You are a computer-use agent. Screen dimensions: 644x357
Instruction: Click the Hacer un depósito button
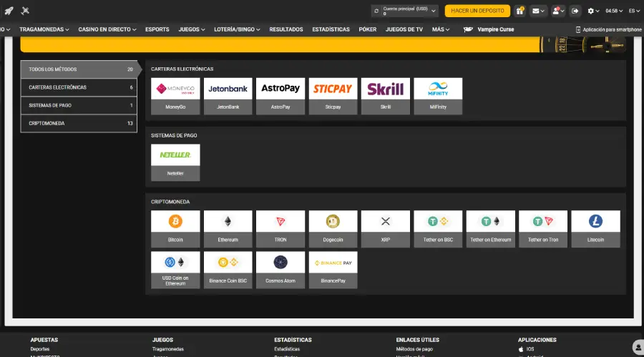click(x=477, y=11)
